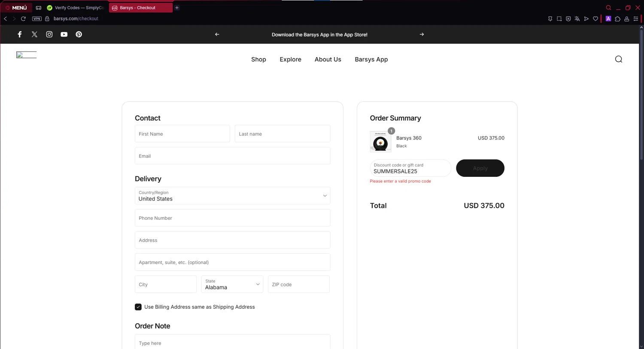
Task: Take a snapshot with capture icon
Action: point(559,19)
